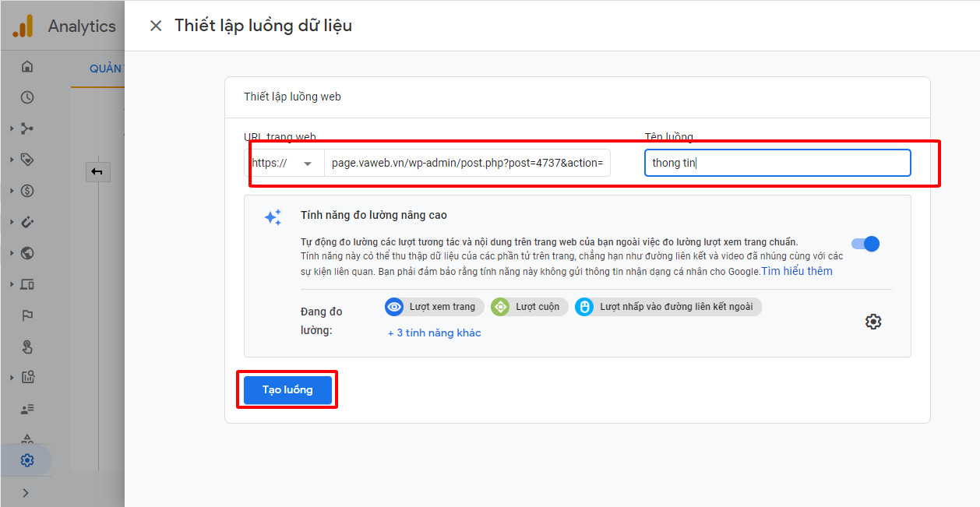The width and height of the screenshot is (980, 507).
Task: Click the Tạo luồng button
Action: pos(287,390)
